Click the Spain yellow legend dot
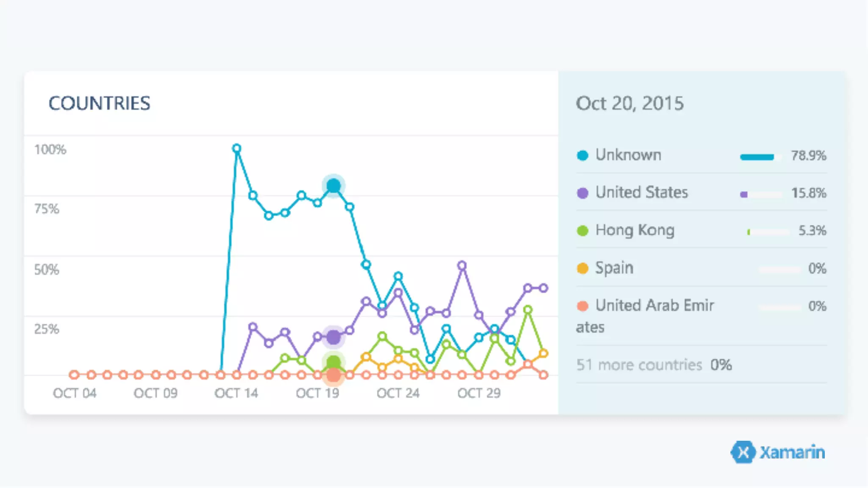 [x=583, y=269]
